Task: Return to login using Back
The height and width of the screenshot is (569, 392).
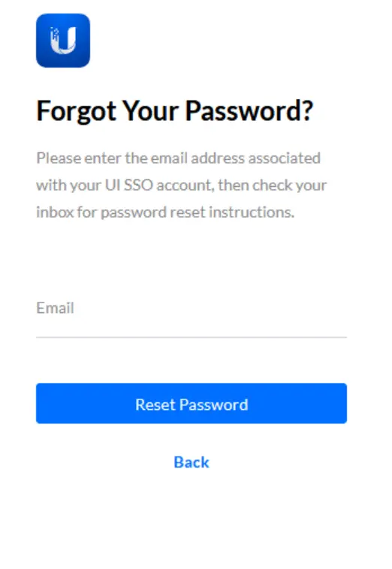Action: 191,462
